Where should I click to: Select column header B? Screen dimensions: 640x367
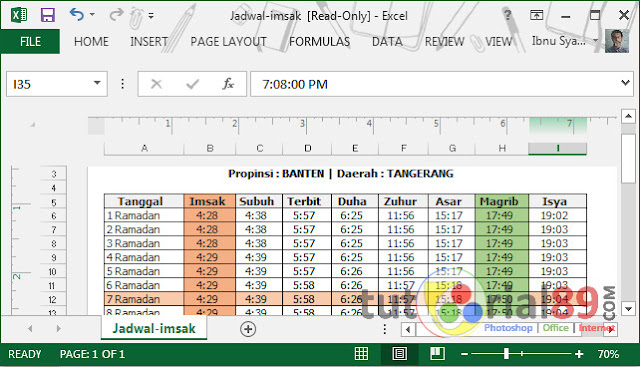pos(210,149)
